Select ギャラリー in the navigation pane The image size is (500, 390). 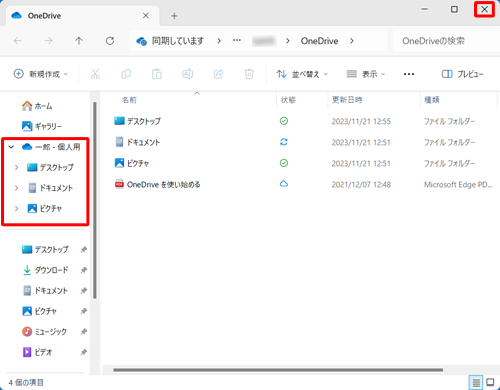(x=42, y=126)
